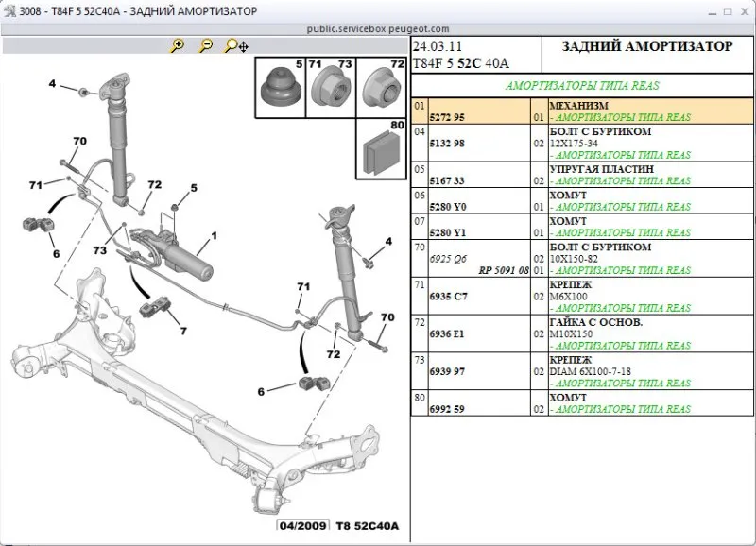This screenshot has width=756, height=546.
Task: Click the M10X150 nut size text
Action: click(571, 334)
